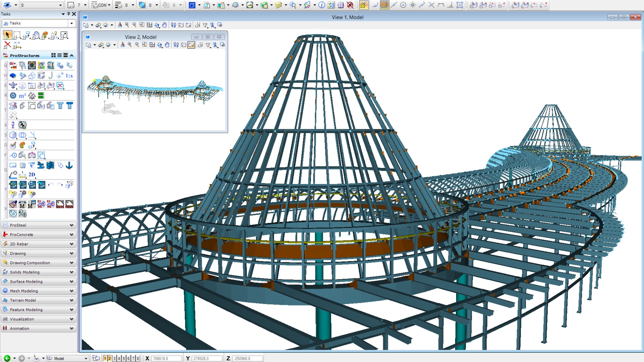
Task: Toggle view 1 off in view toggles
Action: point(105,358)
